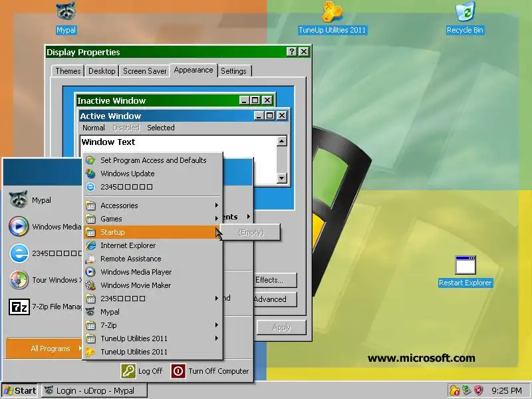Open Internet Explorer from All Programs

153,245
